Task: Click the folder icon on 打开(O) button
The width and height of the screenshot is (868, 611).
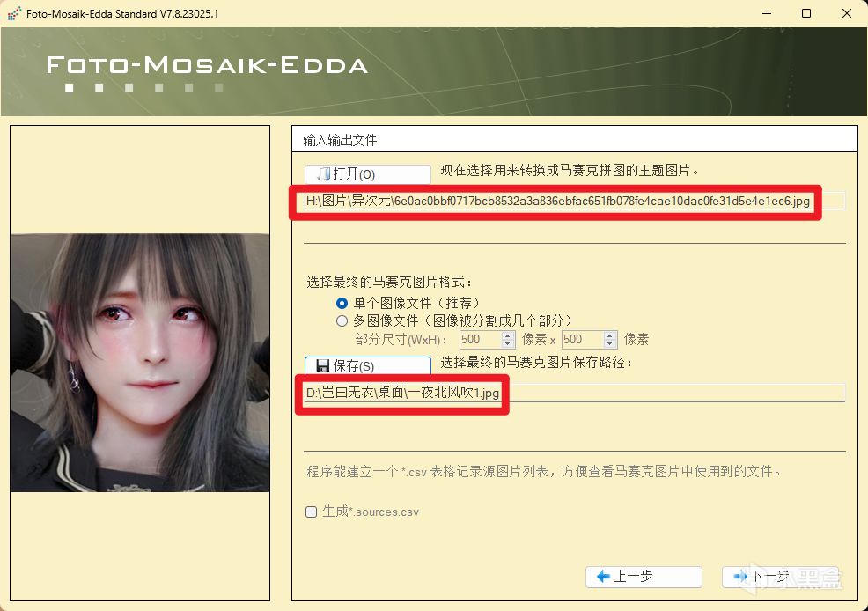Action: (x=324, y=174)
